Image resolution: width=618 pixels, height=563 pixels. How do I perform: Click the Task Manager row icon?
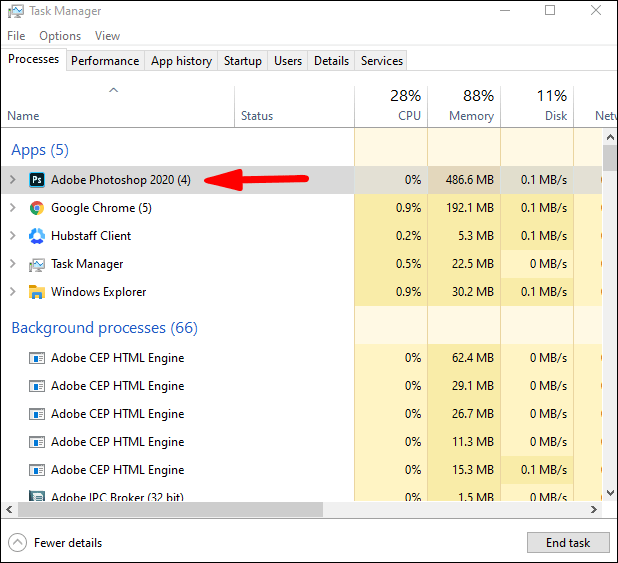coord(37,265)
